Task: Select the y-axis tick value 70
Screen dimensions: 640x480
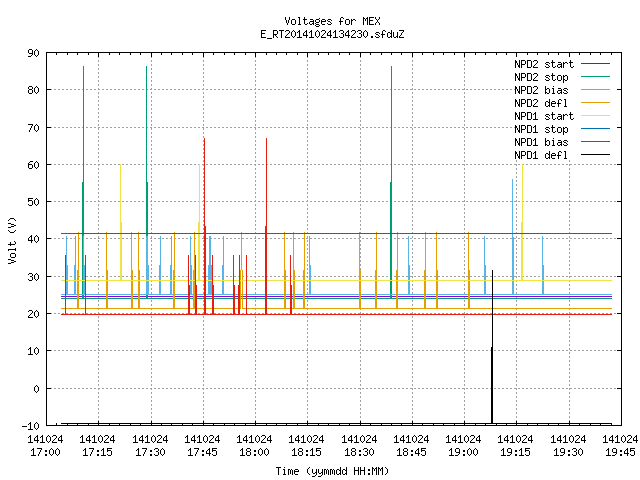Action: (33, 128)
